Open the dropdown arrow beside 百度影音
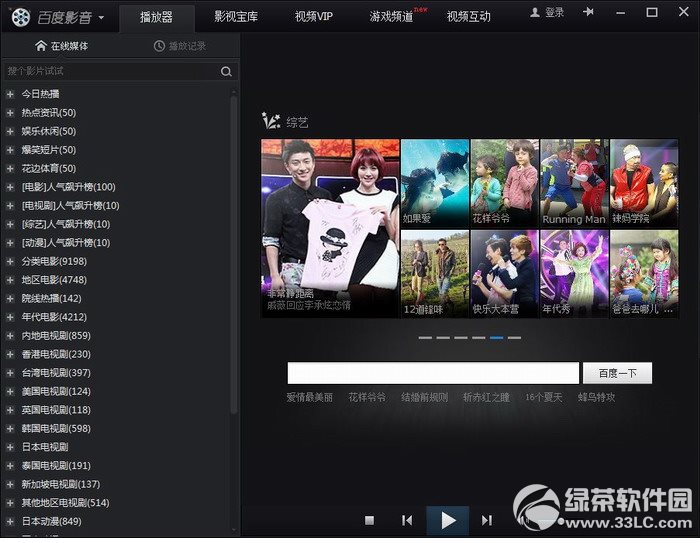 pos(101,17)
